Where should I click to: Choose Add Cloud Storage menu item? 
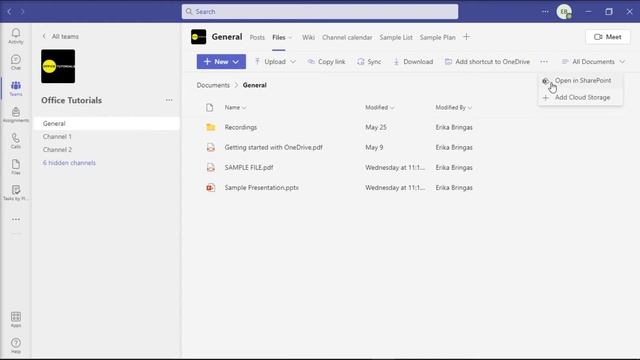coord(580,98)
